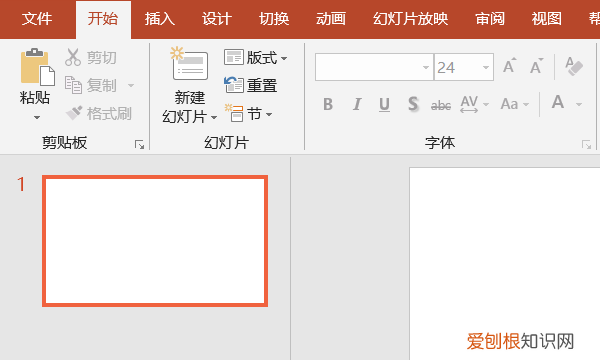Image resolution: width=600 pixels, height=360 pixels.
Task: Switch to the 视图 tab
Action: (x=547, y=19)
